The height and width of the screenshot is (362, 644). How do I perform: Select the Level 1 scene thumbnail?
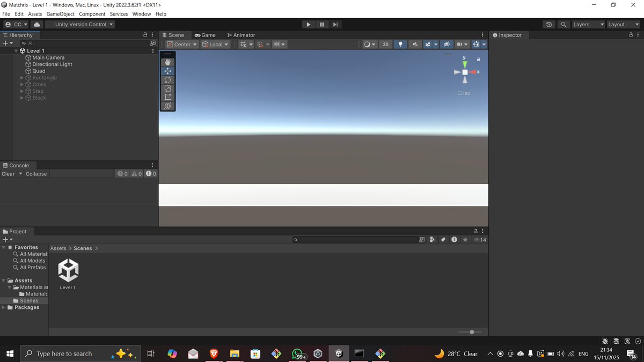pos(68,271)
